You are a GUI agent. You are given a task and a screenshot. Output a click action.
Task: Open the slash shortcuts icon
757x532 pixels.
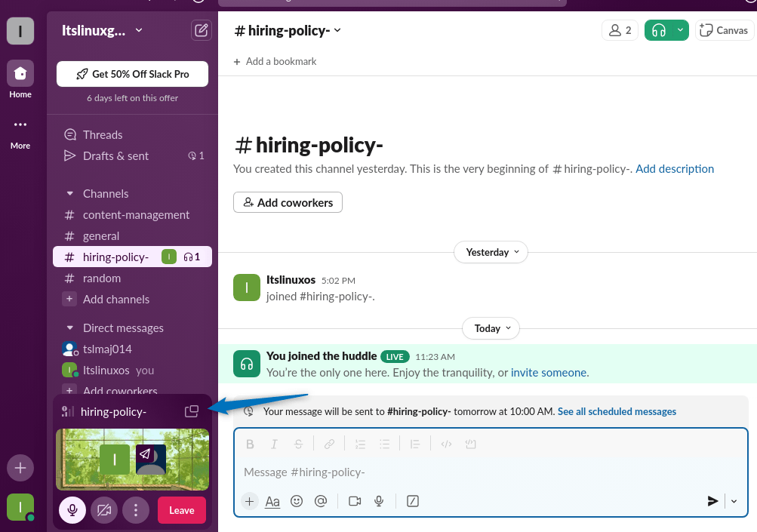click(413, 501)
